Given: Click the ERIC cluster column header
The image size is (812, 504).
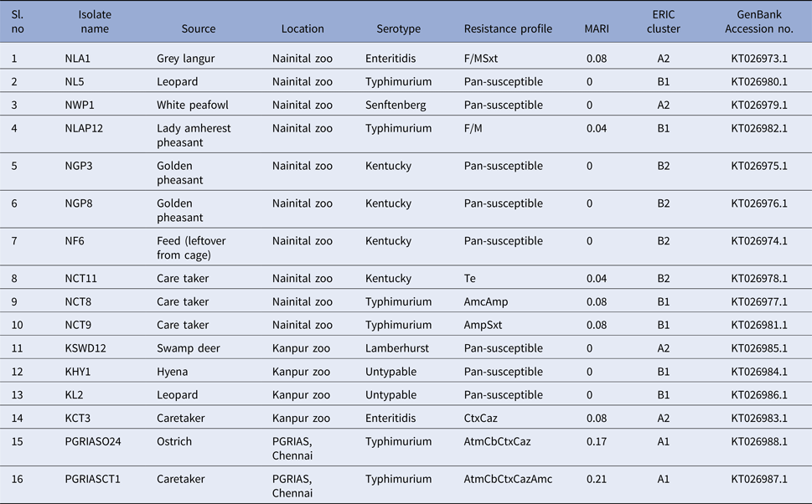Looking at the screenshot, I should [664, 22].
